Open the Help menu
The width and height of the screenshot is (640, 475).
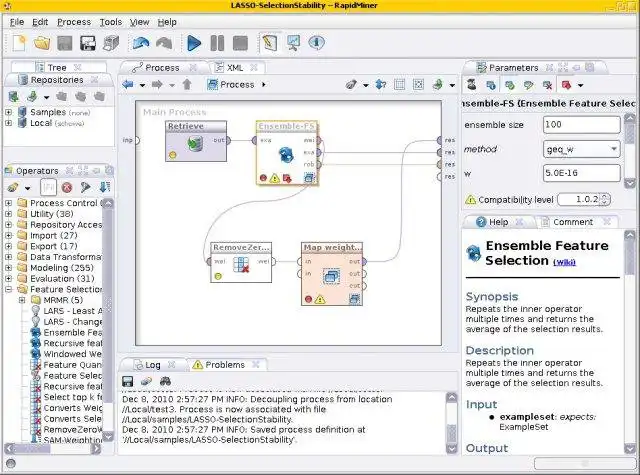[x=167, y=22]
